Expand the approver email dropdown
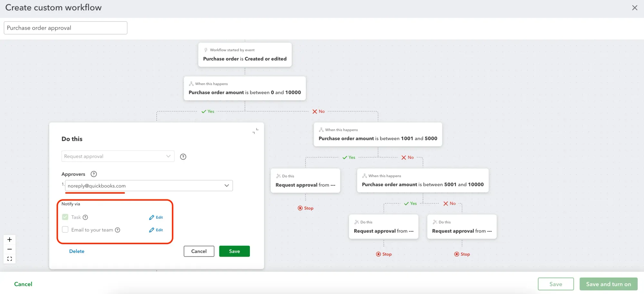Viewport: 644px width, 294px height. tap(226, 185)
